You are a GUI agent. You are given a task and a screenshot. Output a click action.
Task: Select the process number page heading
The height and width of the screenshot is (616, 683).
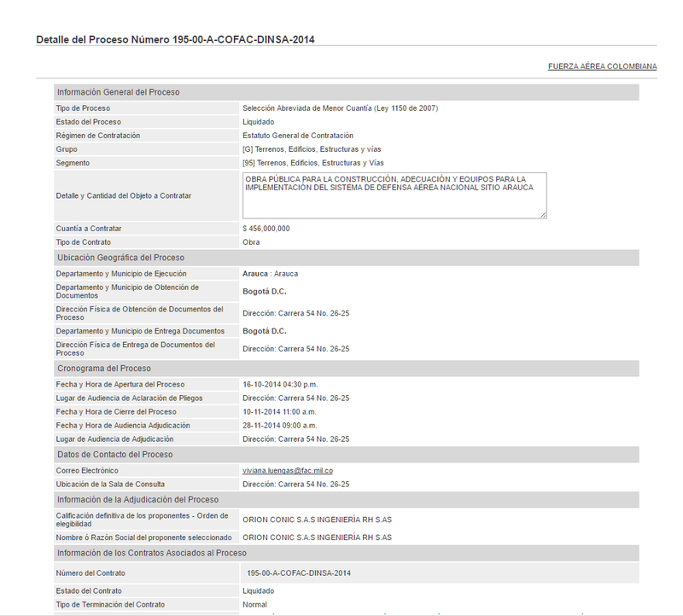(x=175, y=39)
